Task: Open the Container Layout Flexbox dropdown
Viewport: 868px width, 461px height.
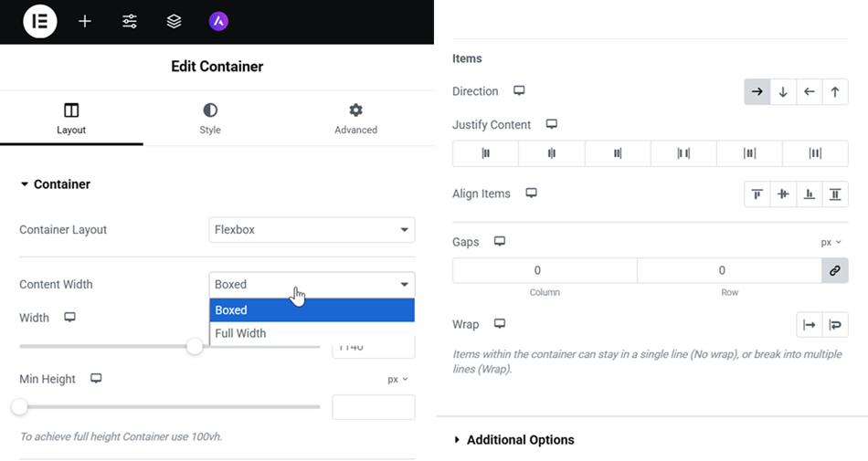Action: (x=312, y=230)
